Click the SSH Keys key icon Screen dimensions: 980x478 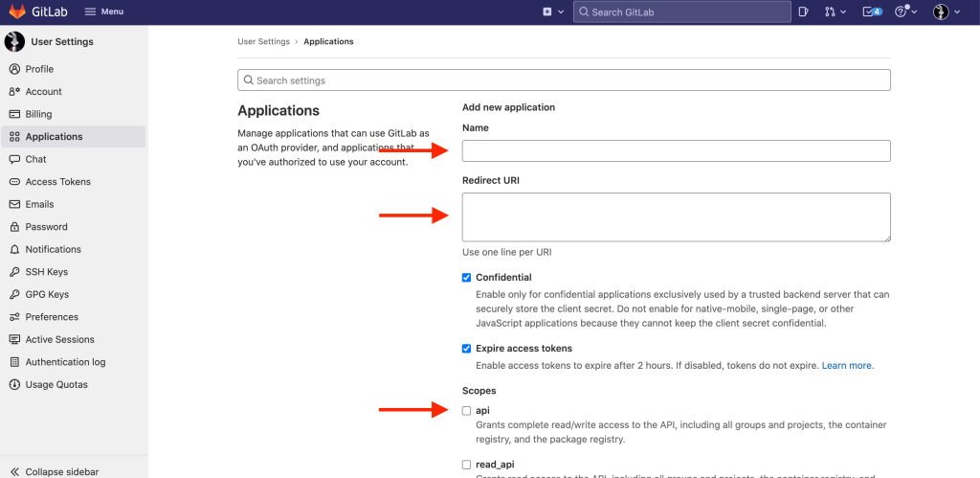(14, 271)
